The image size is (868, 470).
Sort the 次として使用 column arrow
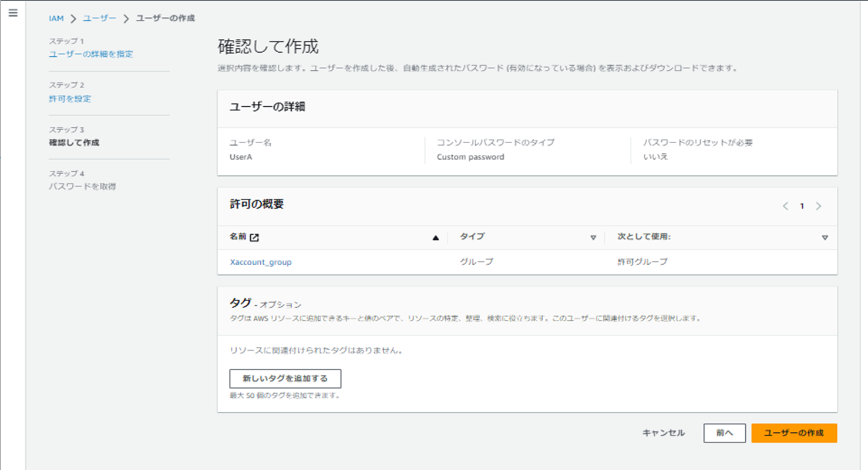point(825,238)
